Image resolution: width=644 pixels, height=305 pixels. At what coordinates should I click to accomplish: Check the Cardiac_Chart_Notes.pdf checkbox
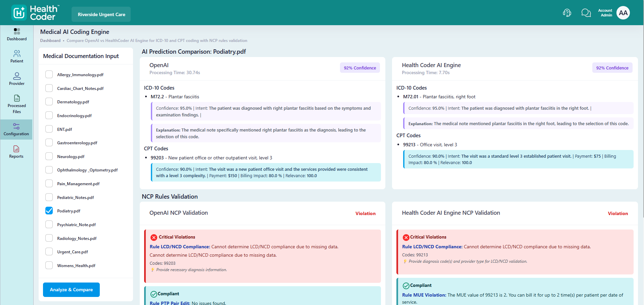[49, 88]
